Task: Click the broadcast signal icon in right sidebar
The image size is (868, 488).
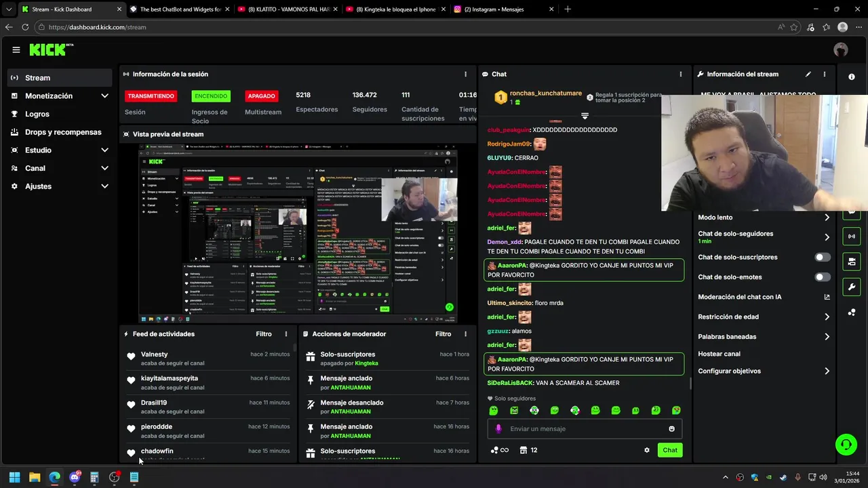Action: coord(852,236)
